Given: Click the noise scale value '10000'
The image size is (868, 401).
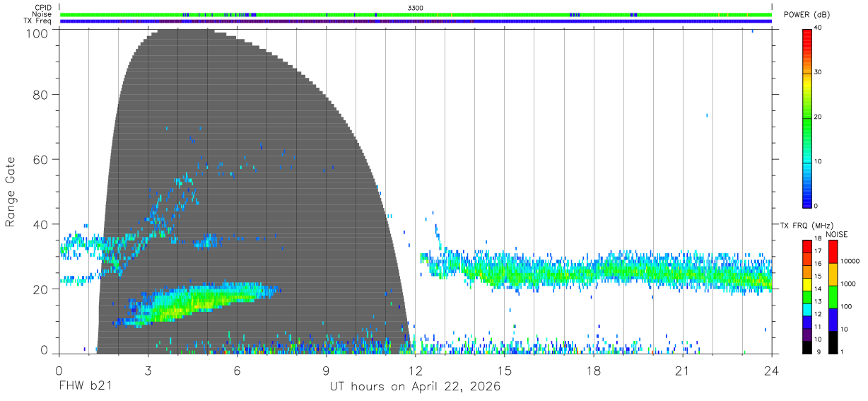Looking at the screenshot, I should [x=850, y=261].
